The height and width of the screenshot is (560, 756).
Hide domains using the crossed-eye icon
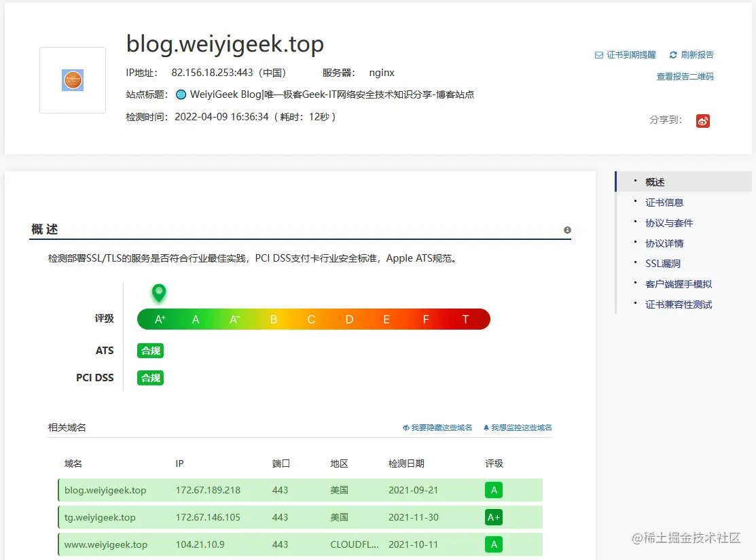[406, 427]
